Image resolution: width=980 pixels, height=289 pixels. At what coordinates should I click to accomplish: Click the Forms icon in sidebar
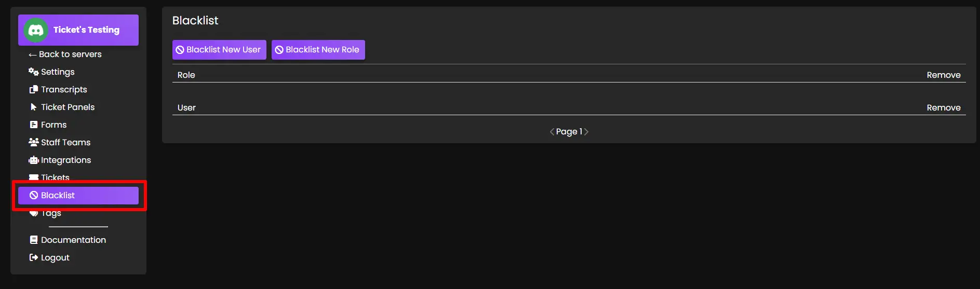(x=34, y=125)
